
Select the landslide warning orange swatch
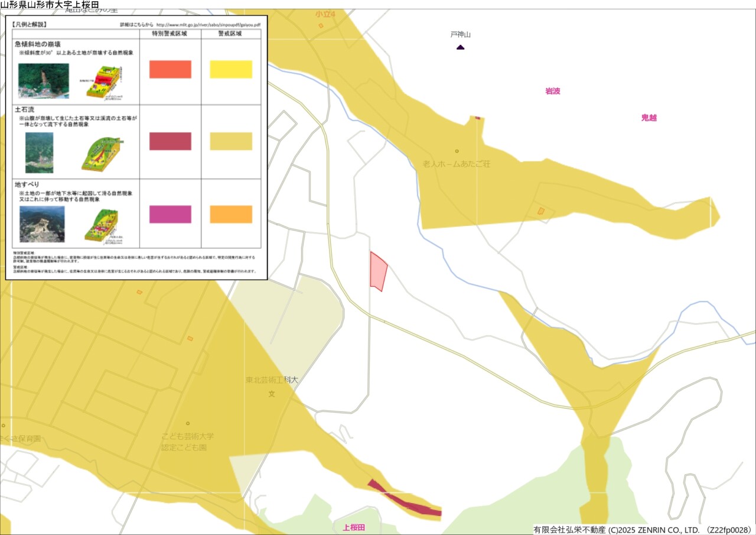coord(231,214)
